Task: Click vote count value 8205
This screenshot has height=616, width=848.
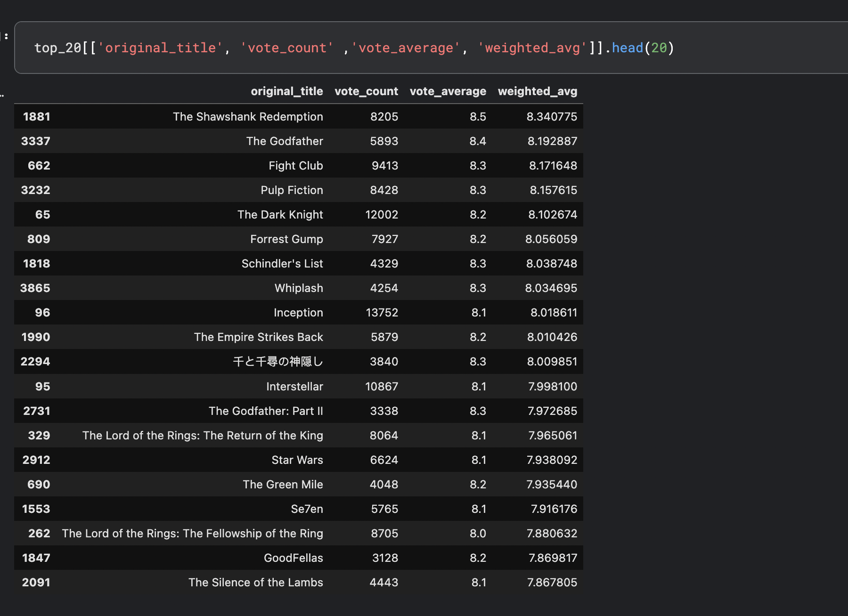Action: 384,116
